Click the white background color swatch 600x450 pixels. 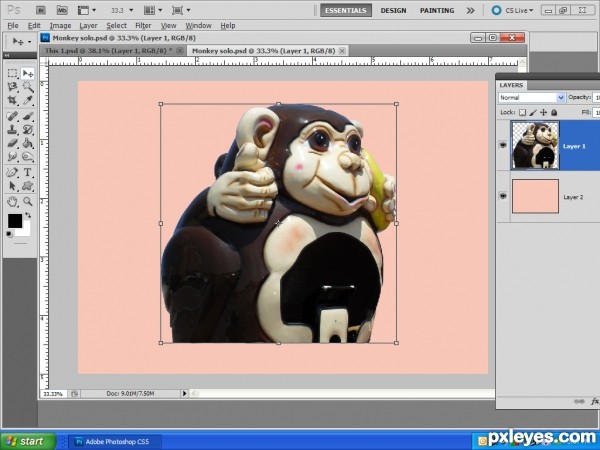25,230
